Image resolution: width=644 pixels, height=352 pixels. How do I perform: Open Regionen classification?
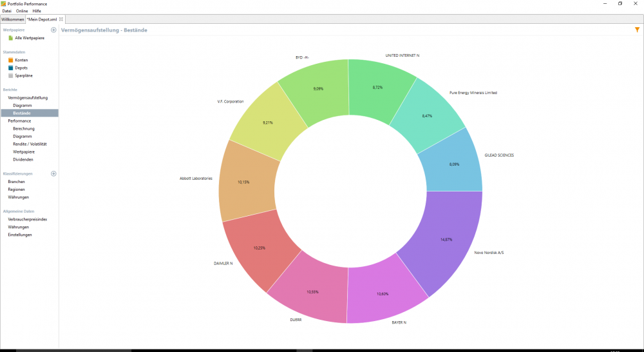17,190
